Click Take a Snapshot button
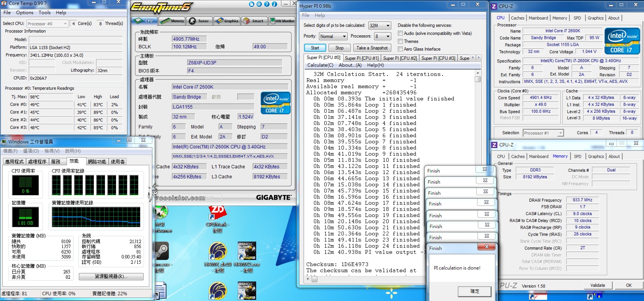This screenshot has width=644, height=301. [x=372, y=48]
